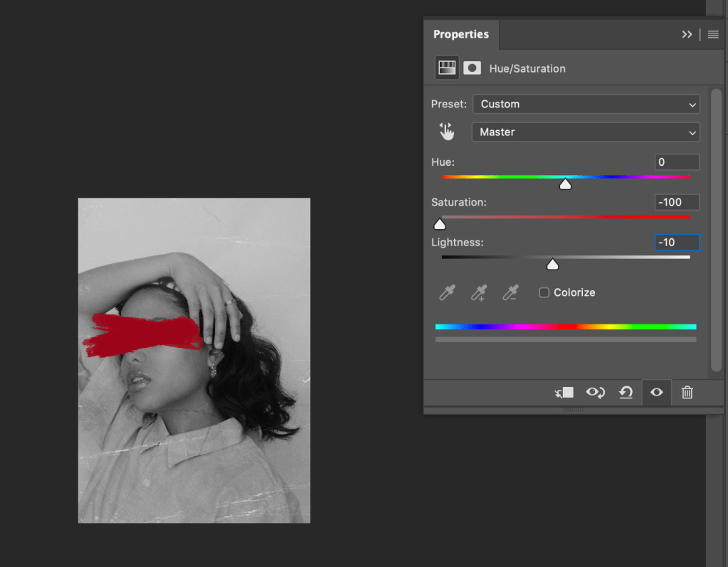Clip adjustment to layer below
Screen dimensions: 728x567
pos(564,392)
